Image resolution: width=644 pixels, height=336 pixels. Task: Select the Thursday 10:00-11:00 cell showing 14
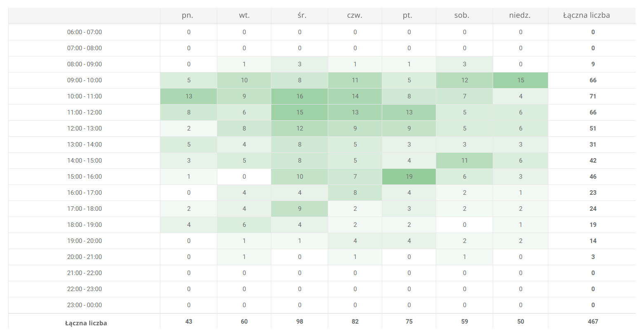pyautogui.click(x=355, y=96)
